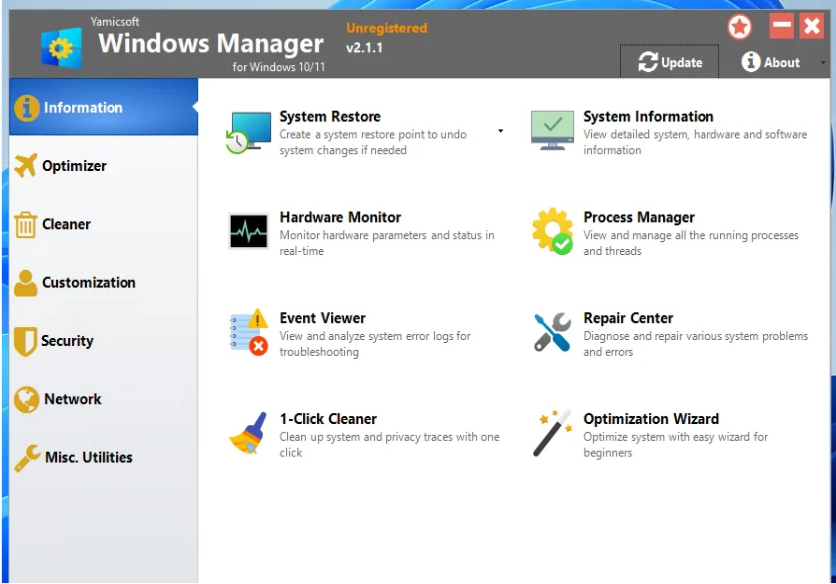
Task: Select the Network section label
Action: (x=73, y=399)
